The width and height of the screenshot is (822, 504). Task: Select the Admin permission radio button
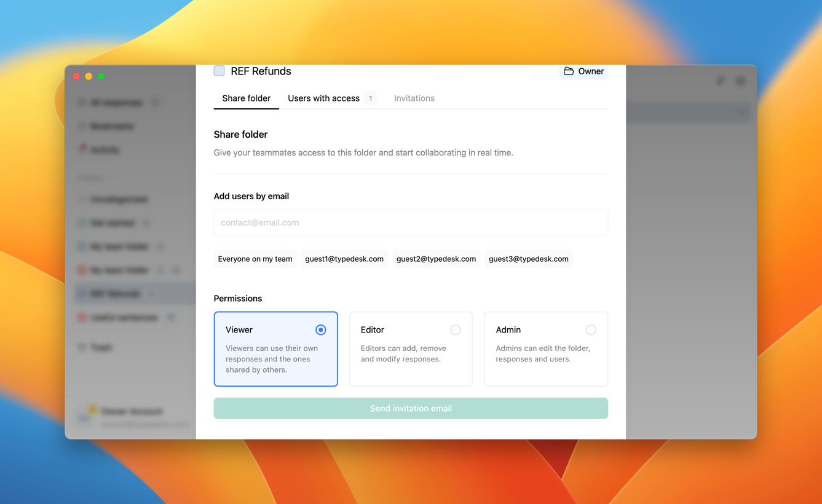click(591, 329)
